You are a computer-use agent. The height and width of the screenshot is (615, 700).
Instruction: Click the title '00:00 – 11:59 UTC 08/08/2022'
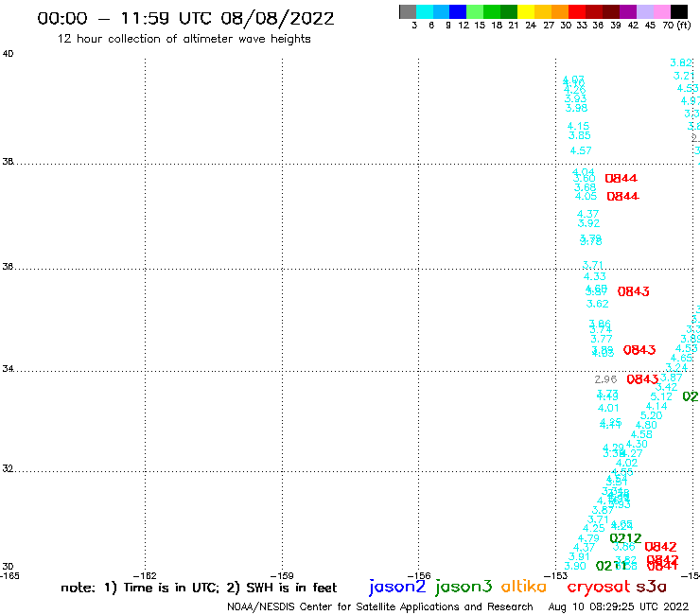click(x=185, y=18)
